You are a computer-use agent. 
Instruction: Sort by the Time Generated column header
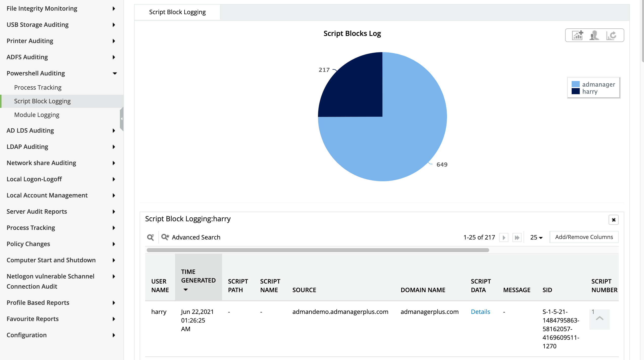click(198, 280)
